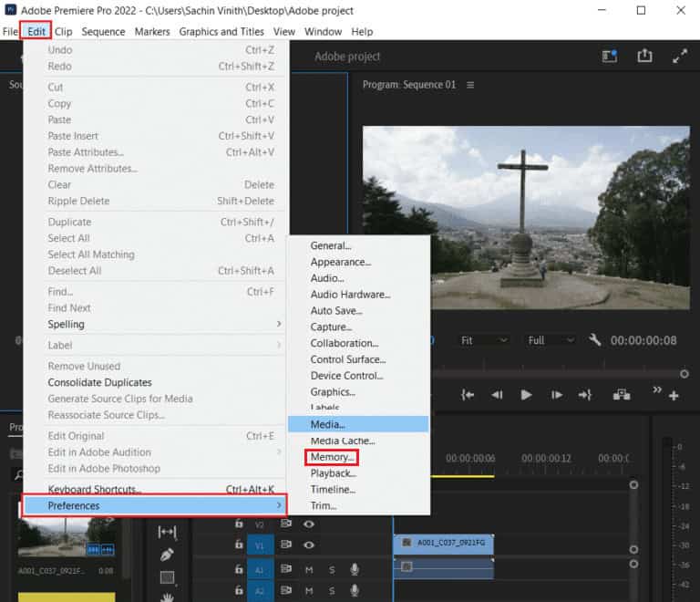Open Program monitor wrench settings

coord(595,340)
